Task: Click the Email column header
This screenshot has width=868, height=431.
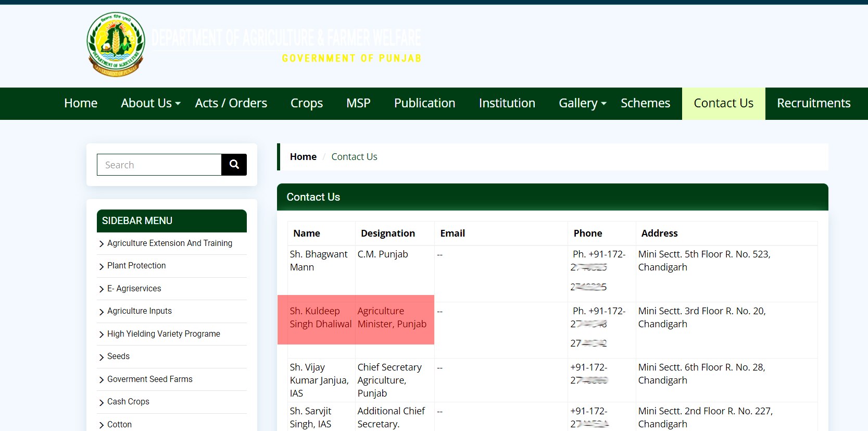Action: [x=501, y=233]
